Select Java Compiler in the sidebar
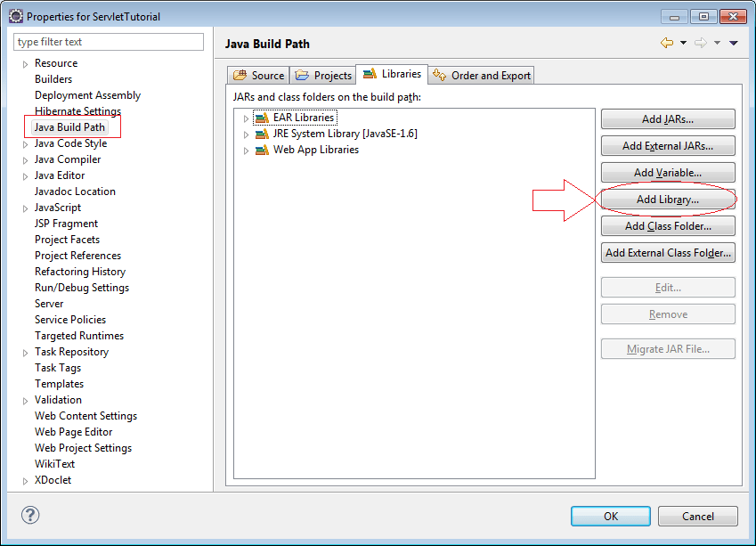This screenshot has width=756, height=546. [68, 159]
